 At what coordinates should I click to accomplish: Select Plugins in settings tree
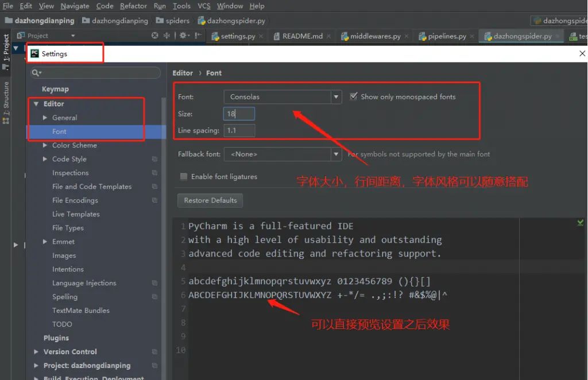pyautogui.click(x=56, y=338)
